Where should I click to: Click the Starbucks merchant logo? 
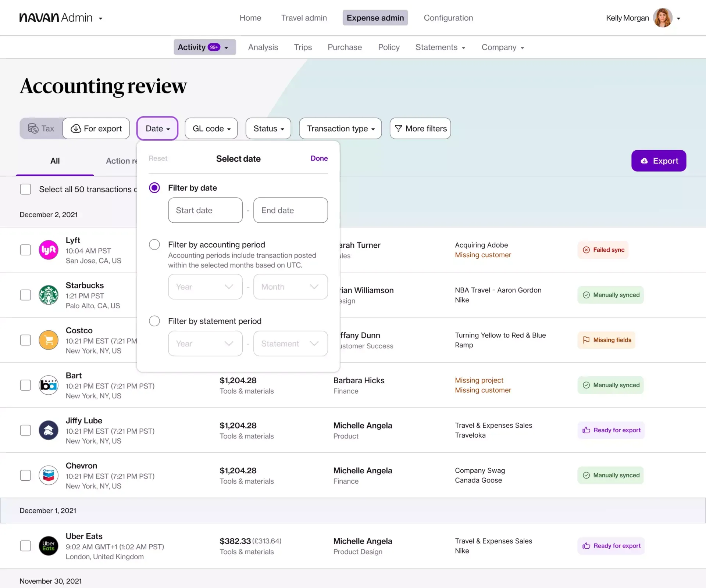click(49, 295)
